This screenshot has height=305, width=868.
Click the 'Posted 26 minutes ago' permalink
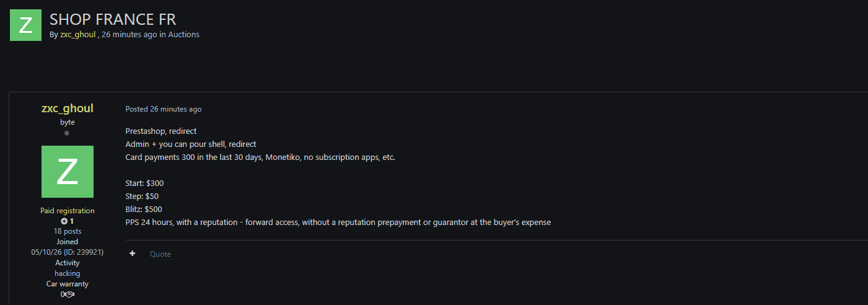click(164, 109)
